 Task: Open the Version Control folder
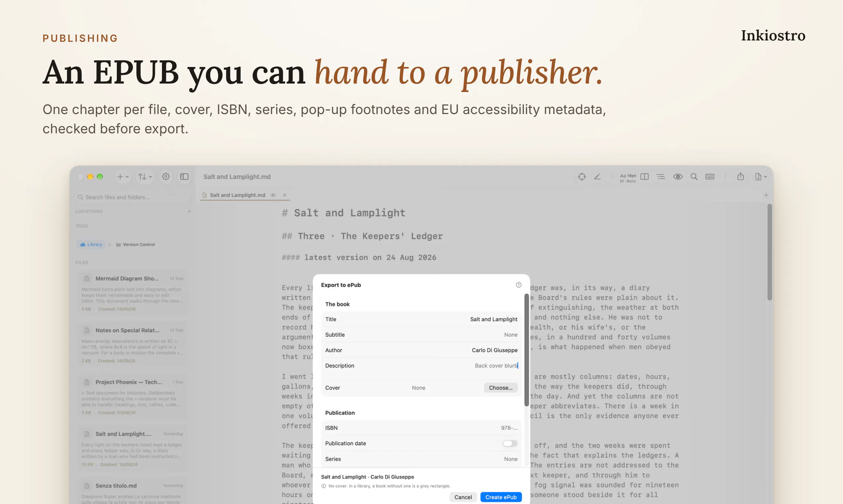coord(135,244)
